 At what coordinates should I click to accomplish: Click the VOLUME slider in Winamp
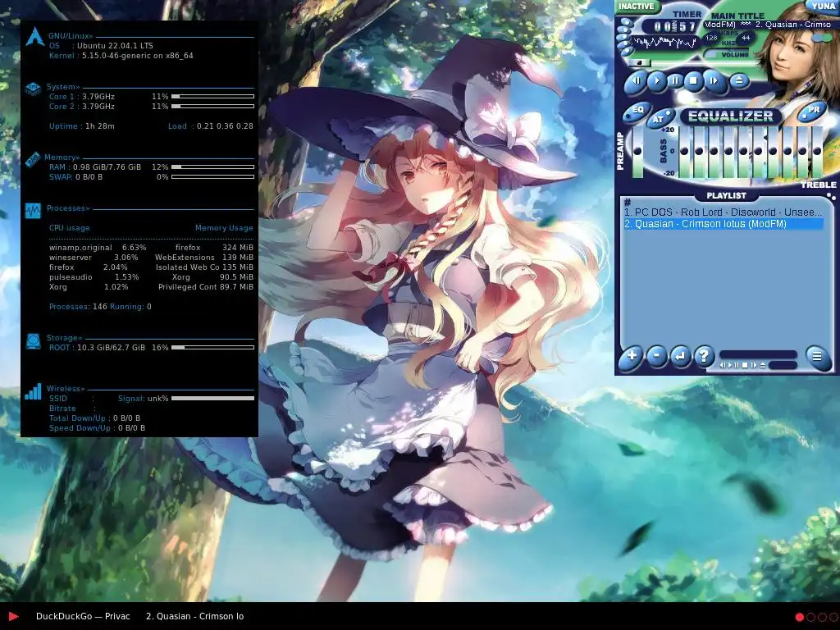pos(727,54)
